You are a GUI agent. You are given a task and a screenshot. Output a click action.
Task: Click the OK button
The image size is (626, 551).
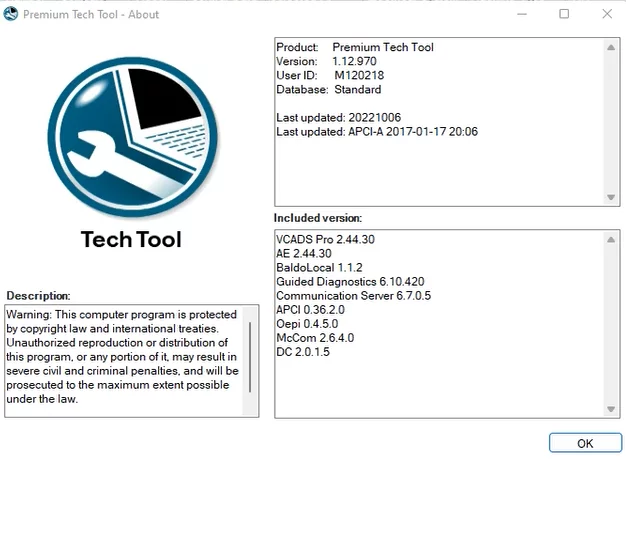coord(585,443)
